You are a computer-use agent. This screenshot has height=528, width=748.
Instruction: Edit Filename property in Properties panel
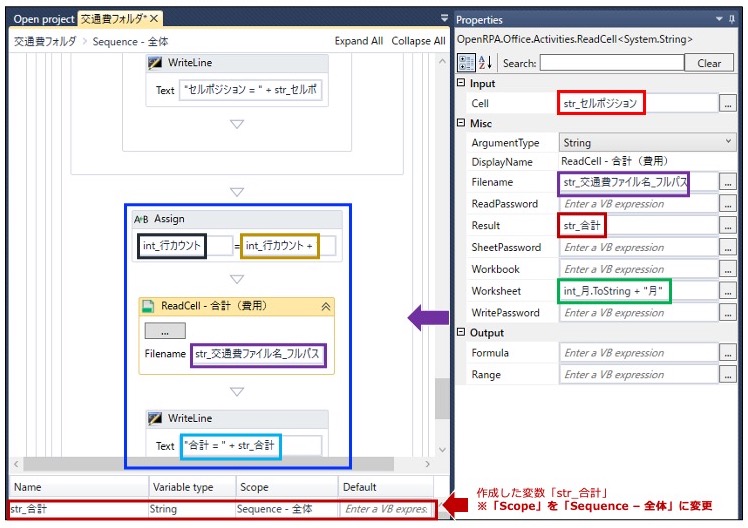[638, 182]
